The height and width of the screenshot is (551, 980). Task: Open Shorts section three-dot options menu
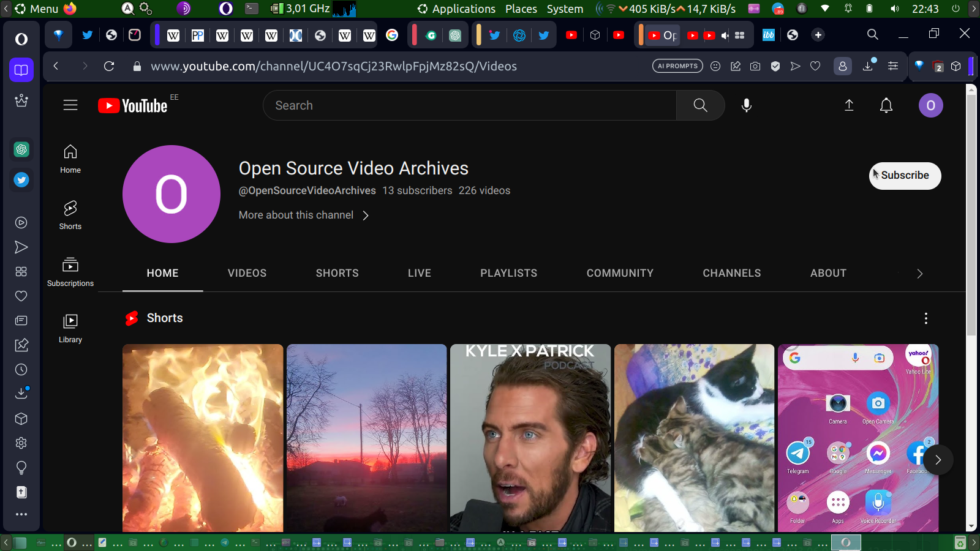pyautogui.click(x=925, y=318)
